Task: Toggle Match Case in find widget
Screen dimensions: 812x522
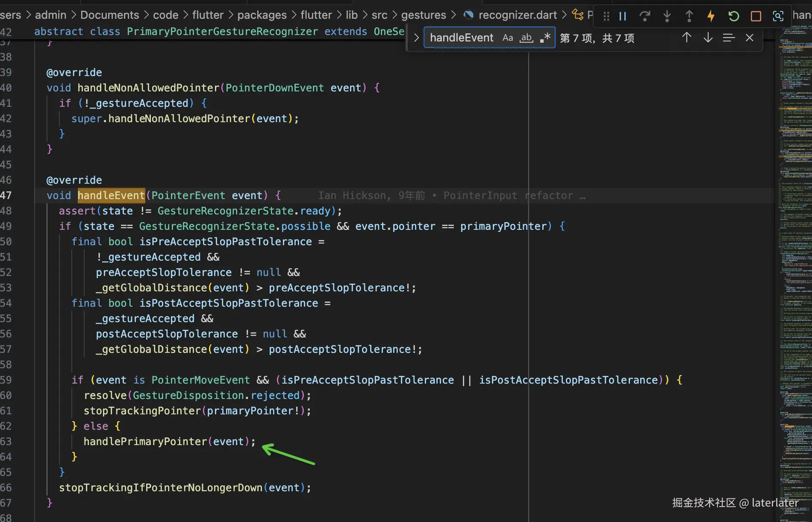Action: click(x=508, y=38)
